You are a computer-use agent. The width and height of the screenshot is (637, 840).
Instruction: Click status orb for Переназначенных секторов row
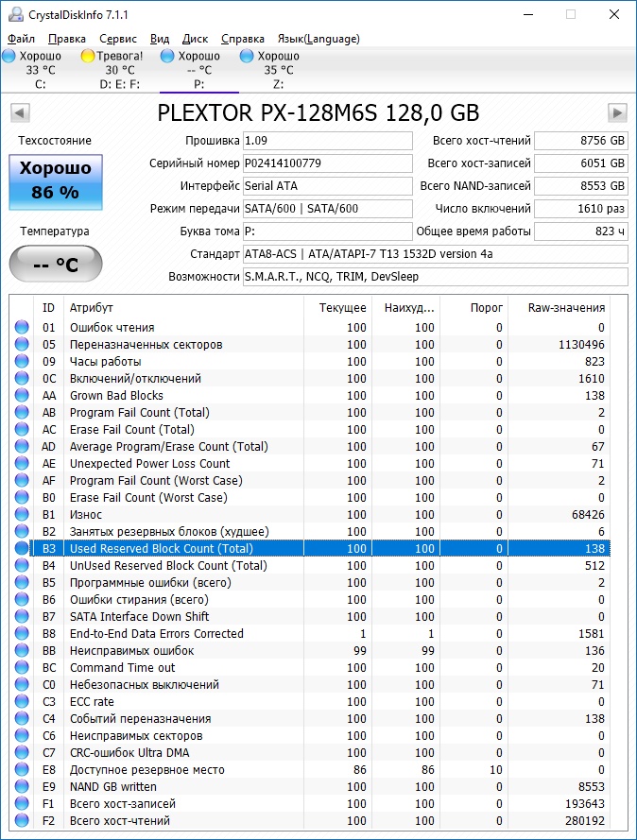click(22, 344)
